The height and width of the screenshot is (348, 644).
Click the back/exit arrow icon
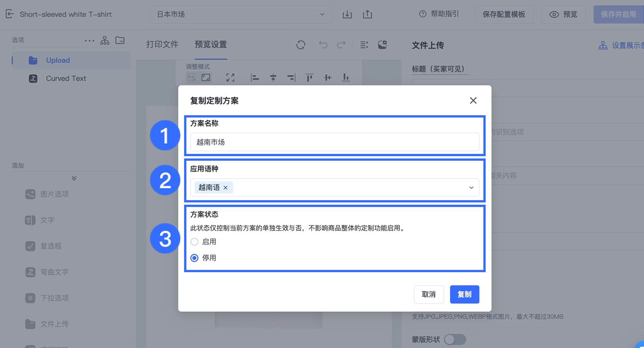coord(10,14)
